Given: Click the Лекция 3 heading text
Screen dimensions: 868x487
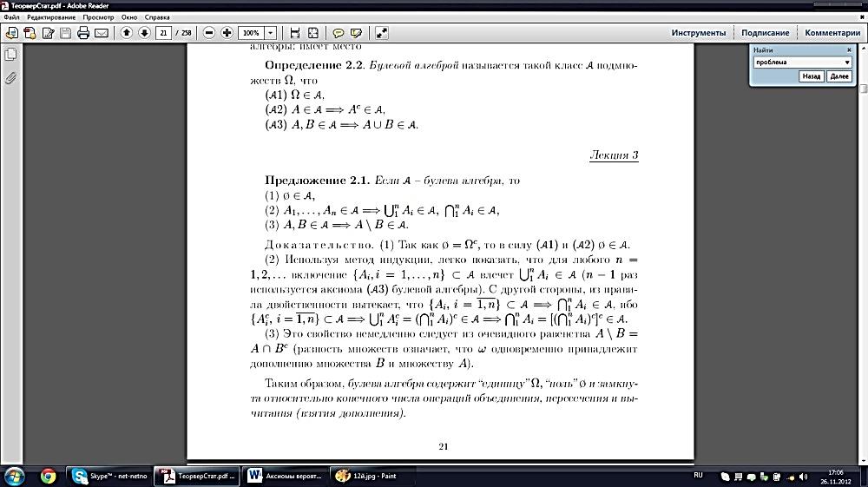Looking at the screenshot, I should point(614,155).
